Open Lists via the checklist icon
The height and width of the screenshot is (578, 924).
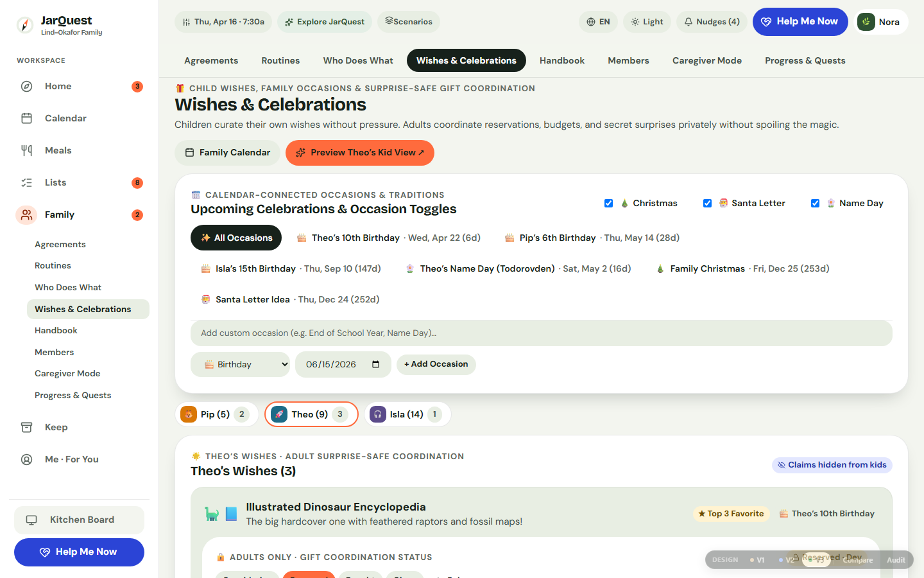pyautogui.click(x=26, y=182)
